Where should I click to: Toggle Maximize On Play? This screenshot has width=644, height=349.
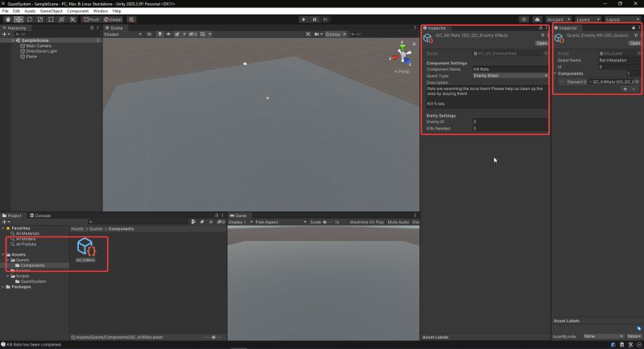[x=367, y=222]
